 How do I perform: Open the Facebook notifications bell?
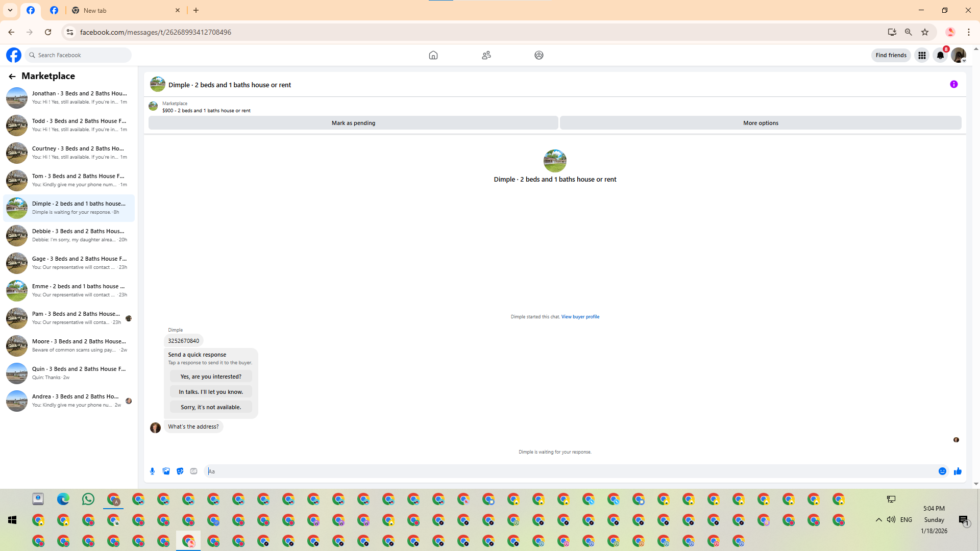(940, 55)
